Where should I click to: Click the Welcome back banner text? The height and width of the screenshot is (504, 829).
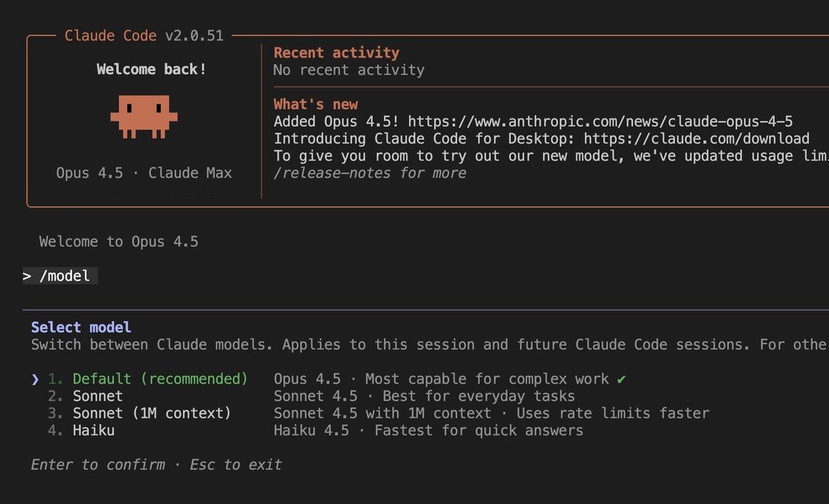click(151, 69)
